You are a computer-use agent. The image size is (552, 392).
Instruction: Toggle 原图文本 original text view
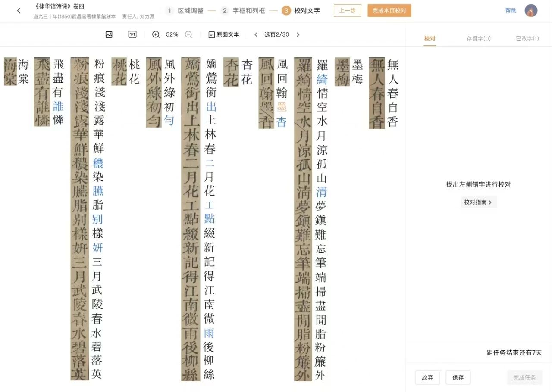(x=224, y=34)
